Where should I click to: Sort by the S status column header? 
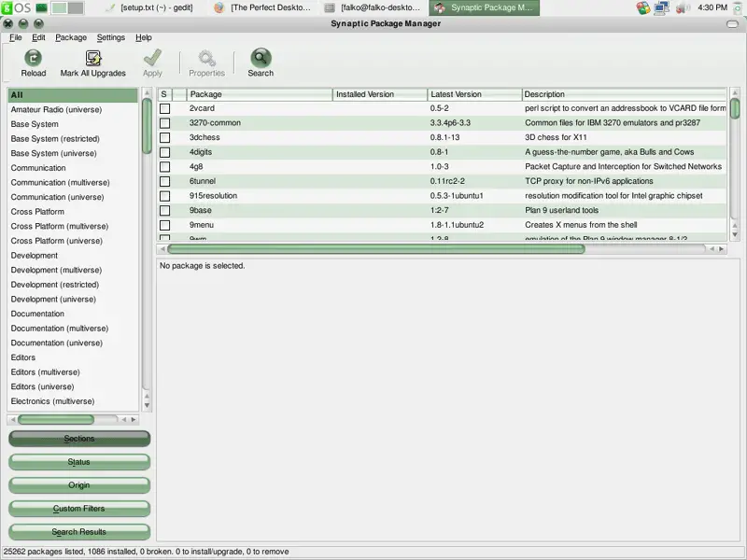coord(164,94)
